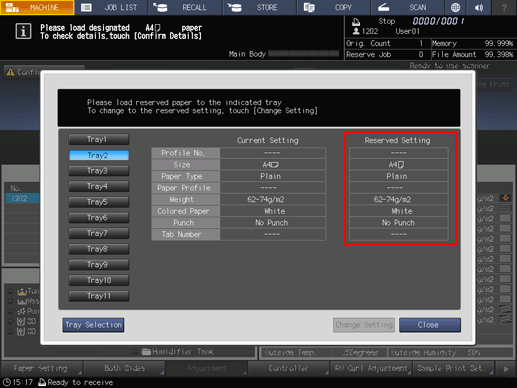Click reserved setting Plain paper type cell
Image resolution: width=517 pixels, height=388 pixels.
pos(398,176)
